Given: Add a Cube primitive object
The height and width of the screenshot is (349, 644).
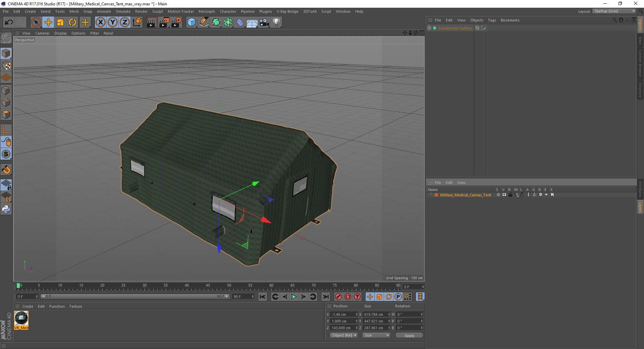Looking at the screenshot, I should click(192, 22).
